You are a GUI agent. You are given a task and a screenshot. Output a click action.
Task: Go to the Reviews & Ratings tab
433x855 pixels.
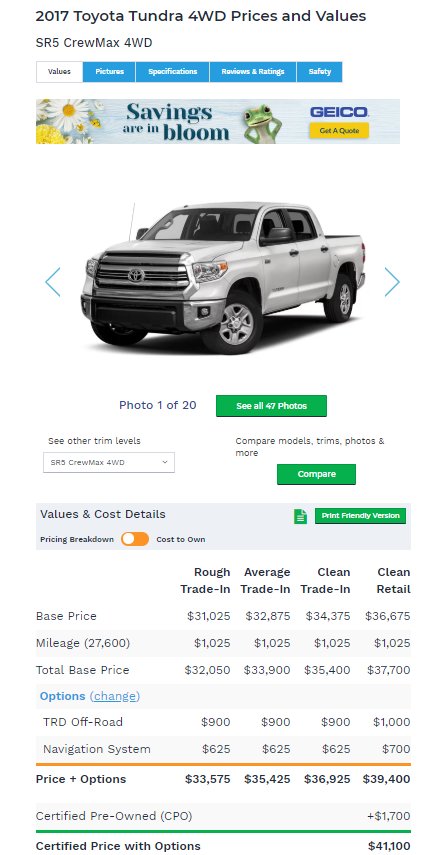click(253, 71)
